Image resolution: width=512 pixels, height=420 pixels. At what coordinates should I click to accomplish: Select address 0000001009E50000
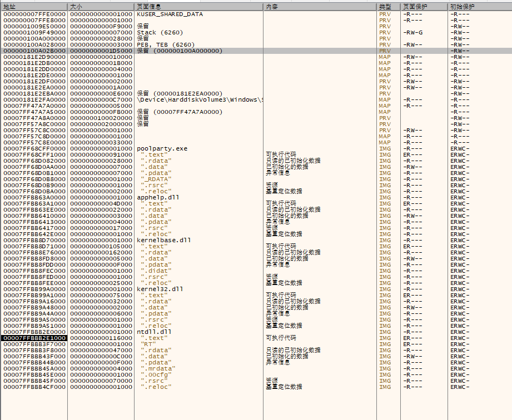(34, 27)
